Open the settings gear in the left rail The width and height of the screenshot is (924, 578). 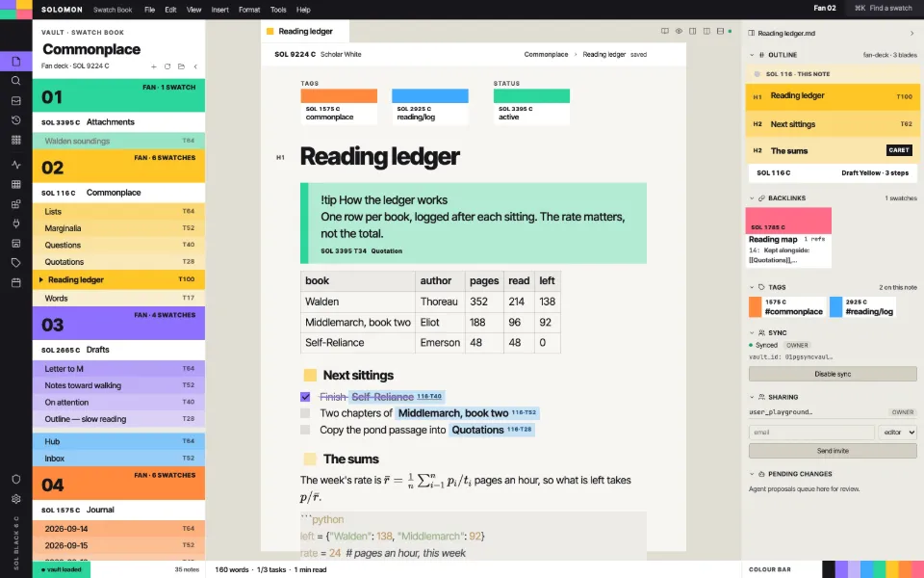tap(16, 498)
